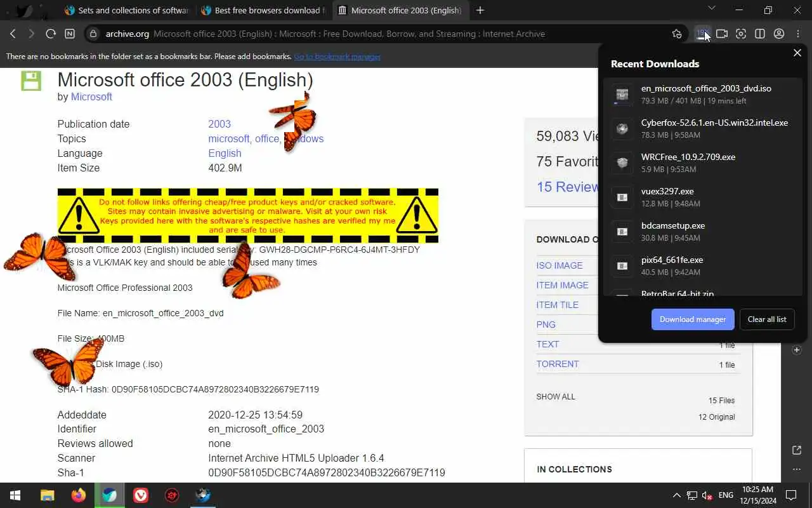The width and height of the screenshot is (812, 508).
Task: Click the file icon beside Cyberfox download
Action: (622, 129)
